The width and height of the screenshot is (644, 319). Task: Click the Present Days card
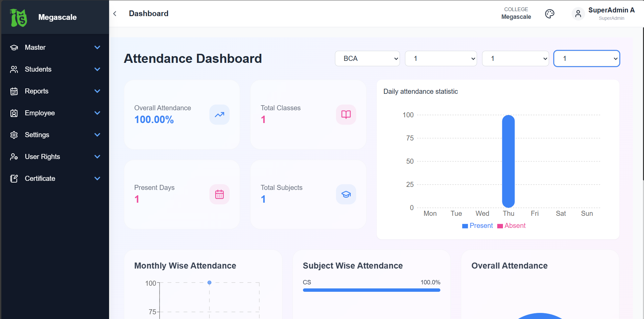point(182,194)
